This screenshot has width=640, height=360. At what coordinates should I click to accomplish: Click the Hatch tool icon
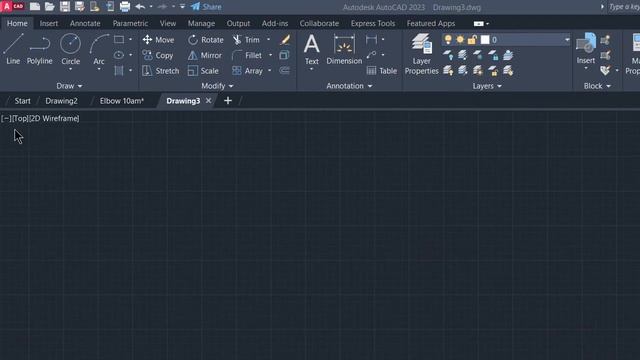click(119, 71)
